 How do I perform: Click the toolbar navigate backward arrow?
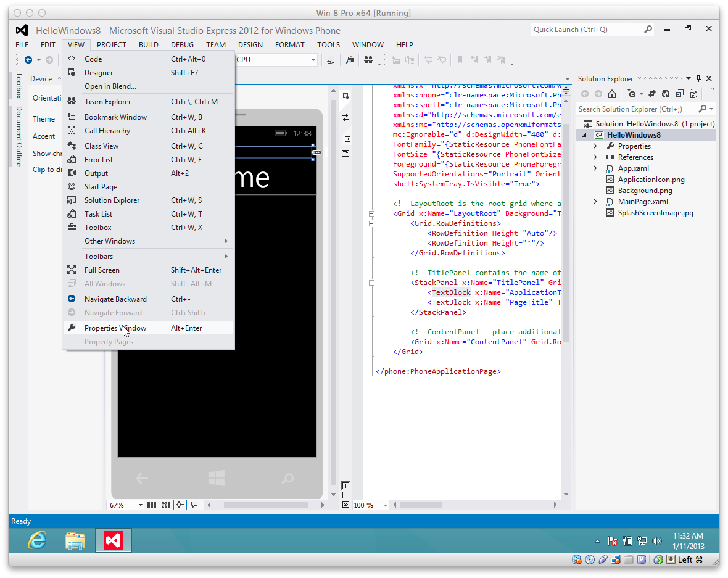coord(28,59)
